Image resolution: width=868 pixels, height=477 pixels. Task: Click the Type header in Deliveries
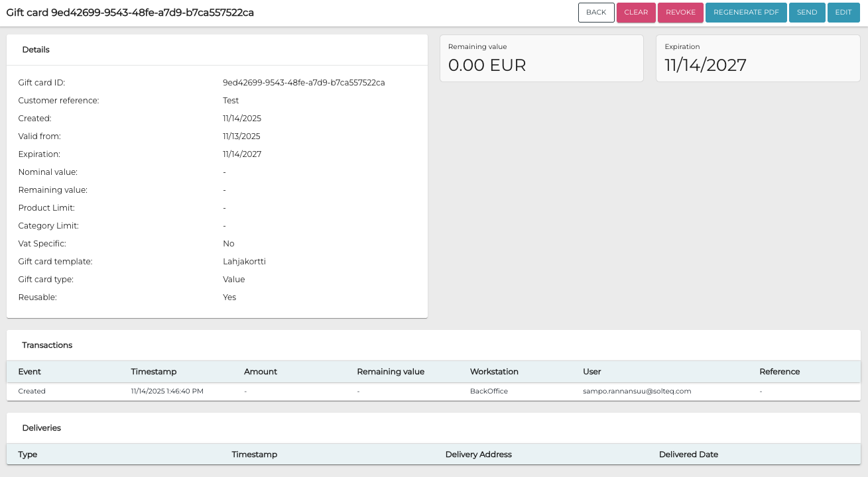(28, 454)
